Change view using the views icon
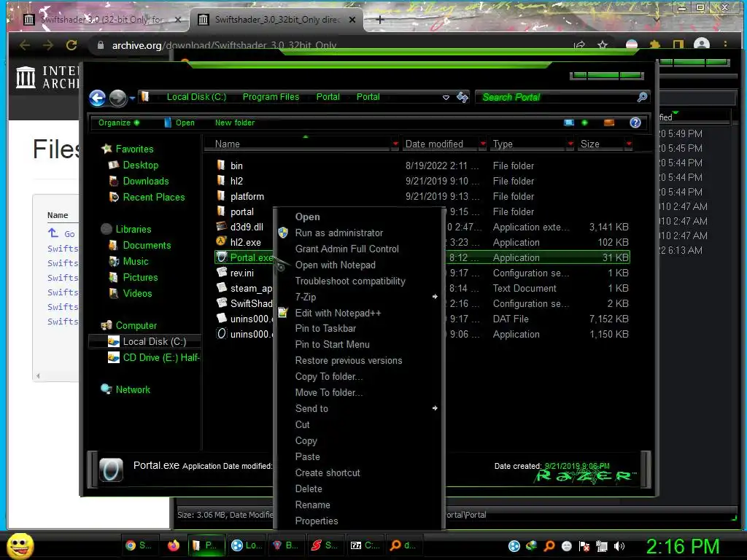 (569, 122)
